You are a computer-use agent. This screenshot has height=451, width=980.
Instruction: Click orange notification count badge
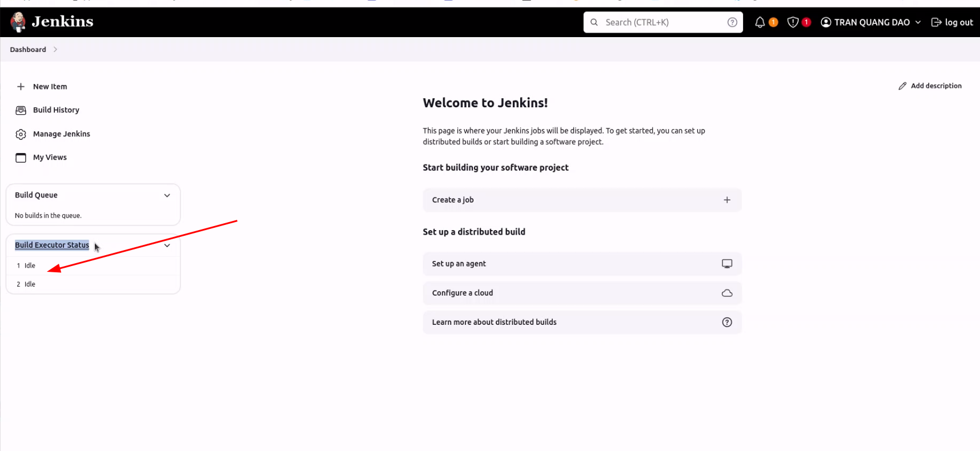tap(773, 22)
